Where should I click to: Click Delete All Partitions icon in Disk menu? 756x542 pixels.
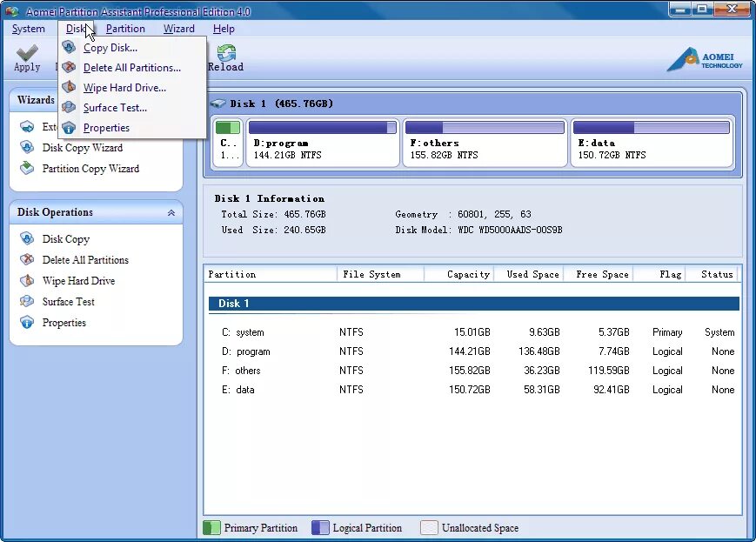point(69,67)
